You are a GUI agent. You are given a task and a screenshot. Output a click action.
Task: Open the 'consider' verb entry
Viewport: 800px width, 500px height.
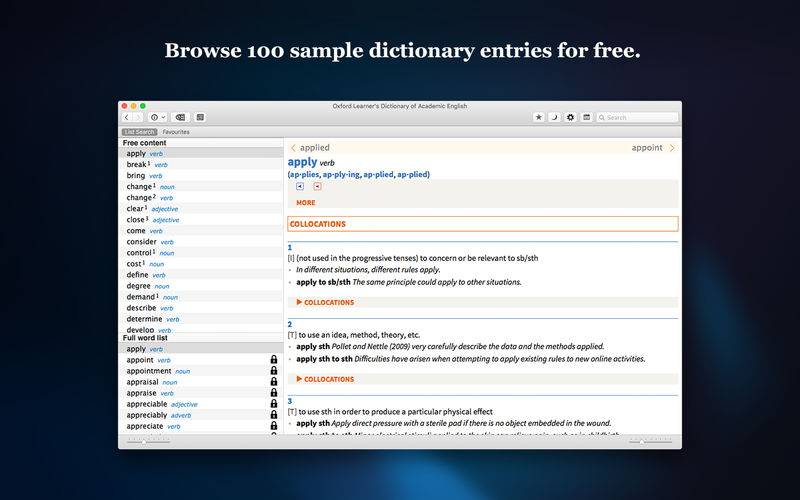tap(201, 242)
